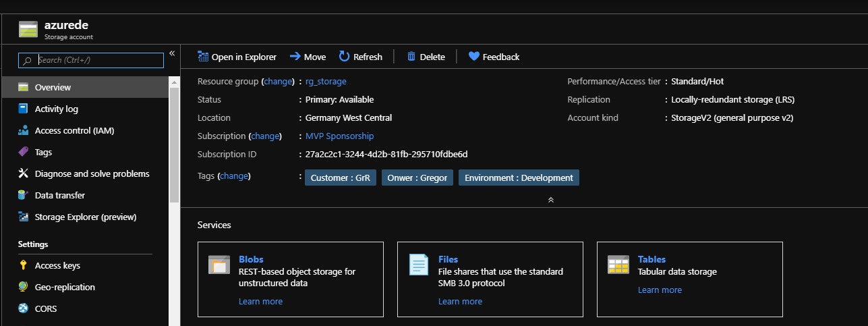Click the Settings section heading in the sidebar

(33, 244)
